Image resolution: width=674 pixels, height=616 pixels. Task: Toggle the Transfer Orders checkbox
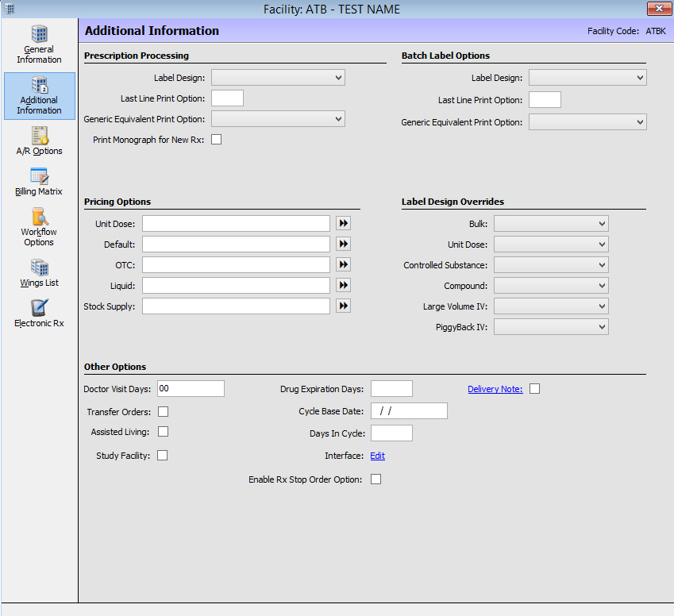click(163, 411)
